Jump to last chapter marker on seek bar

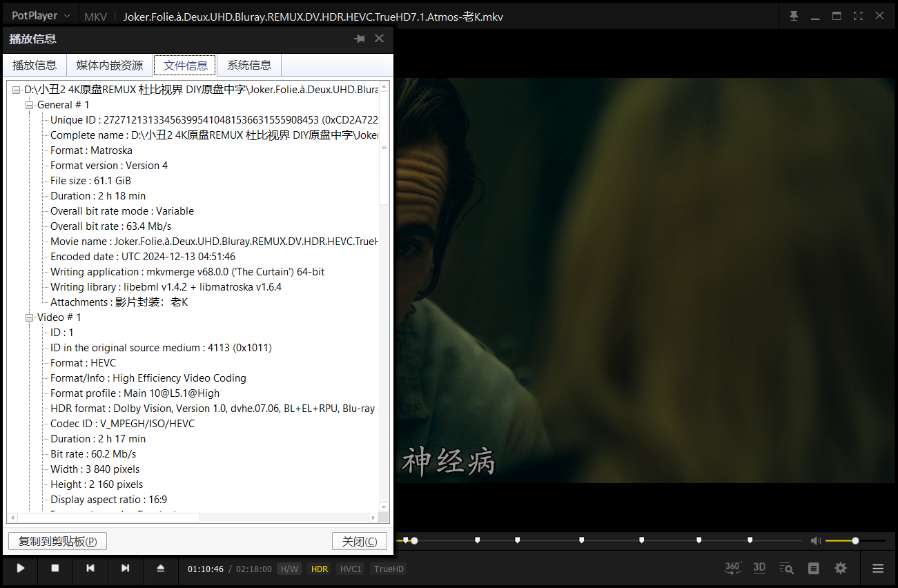pyautogui.click(x=750, y=540)
